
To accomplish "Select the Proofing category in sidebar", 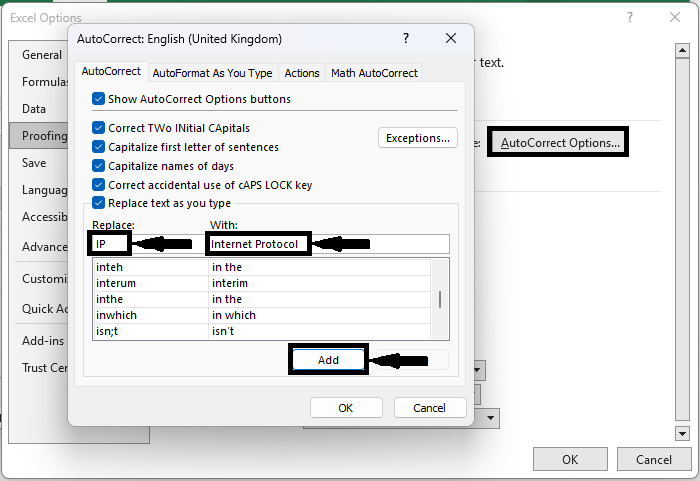I will 45,135.
